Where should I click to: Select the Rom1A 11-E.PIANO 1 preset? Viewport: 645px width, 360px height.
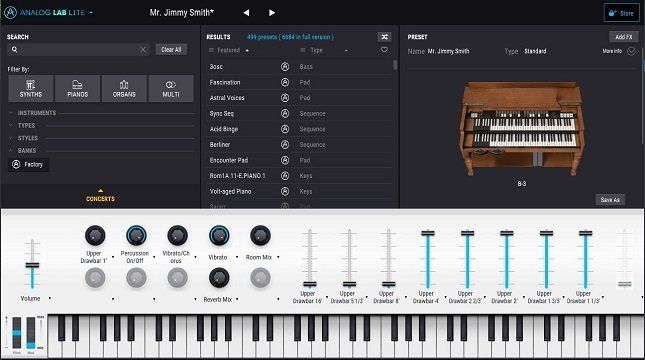[299, 176]
